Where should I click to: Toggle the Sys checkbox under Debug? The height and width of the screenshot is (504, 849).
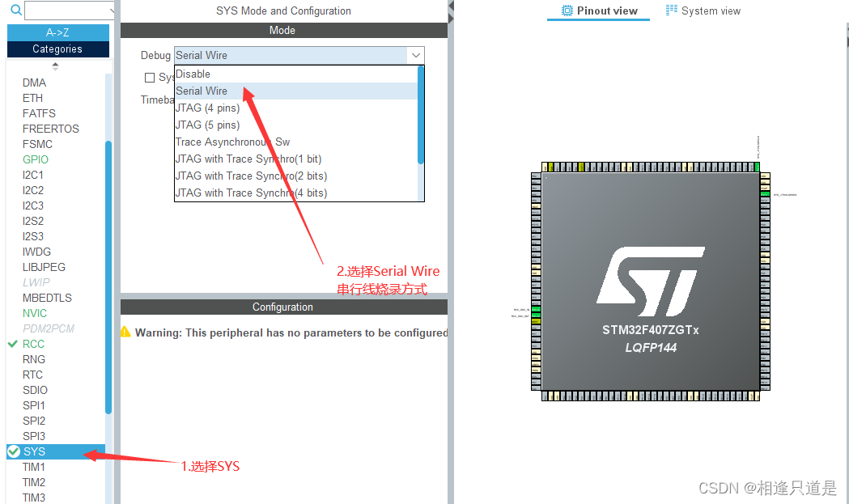150,78
